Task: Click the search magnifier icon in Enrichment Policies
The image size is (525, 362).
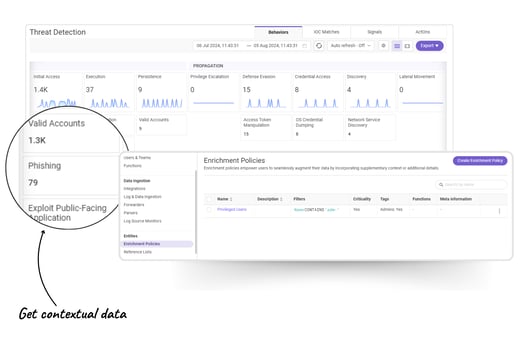Action: [441, 185]
